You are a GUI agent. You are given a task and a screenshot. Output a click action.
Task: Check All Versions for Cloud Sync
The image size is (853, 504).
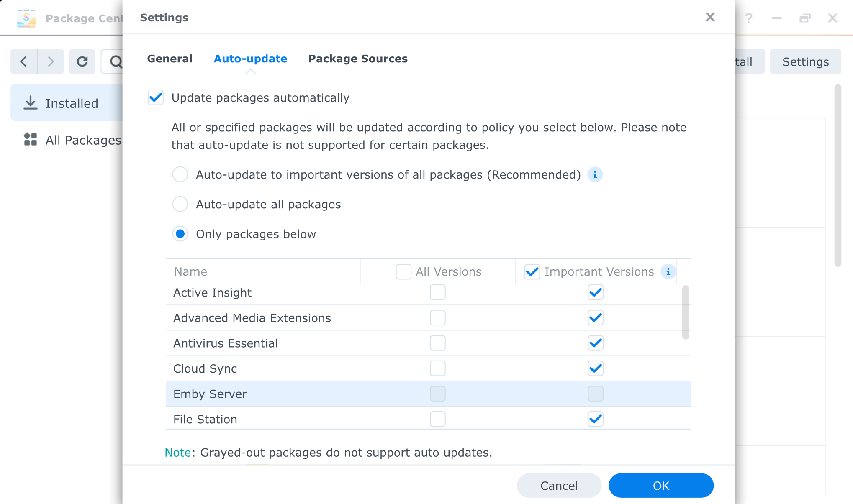[x=437, y=368]
